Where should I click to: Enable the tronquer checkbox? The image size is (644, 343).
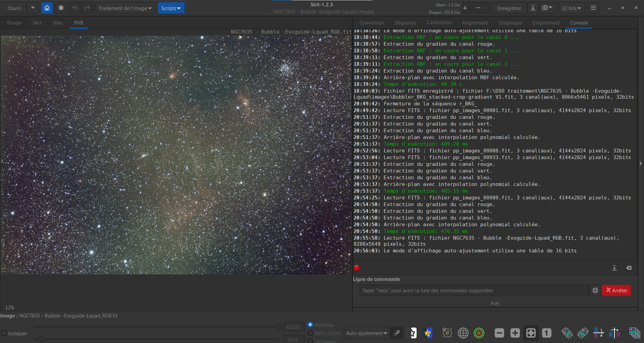click(x=4, y=333)
